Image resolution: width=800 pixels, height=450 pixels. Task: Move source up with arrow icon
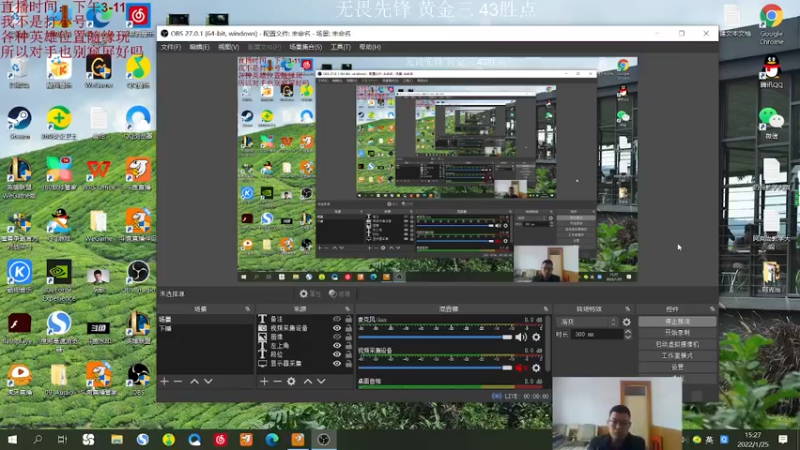click(x=308, y=381)
